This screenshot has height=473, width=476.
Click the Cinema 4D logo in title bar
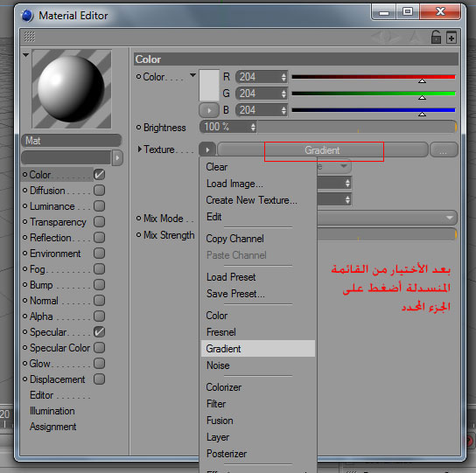point(27,16)
